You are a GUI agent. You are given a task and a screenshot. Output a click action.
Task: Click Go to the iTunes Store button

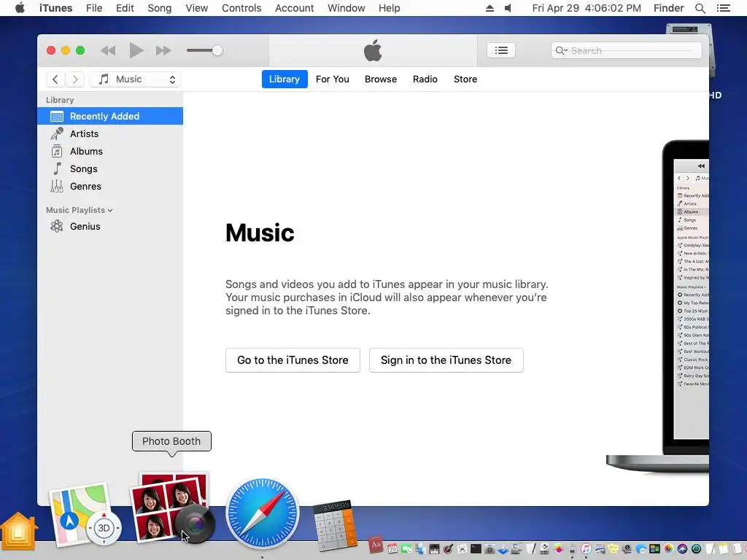(x=293, y=360)
